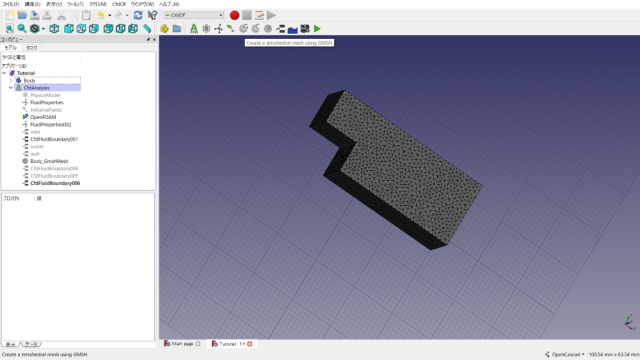
Task: Switch to the データ property tab
Action: tap(31, 344)
